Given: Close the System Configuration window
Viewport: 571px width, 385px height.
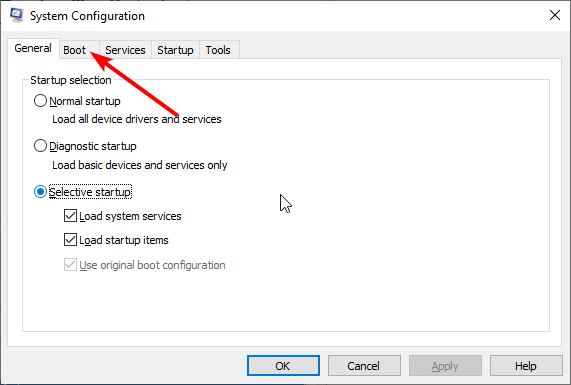Looking at the screenshot, I should tap(555, 15).
